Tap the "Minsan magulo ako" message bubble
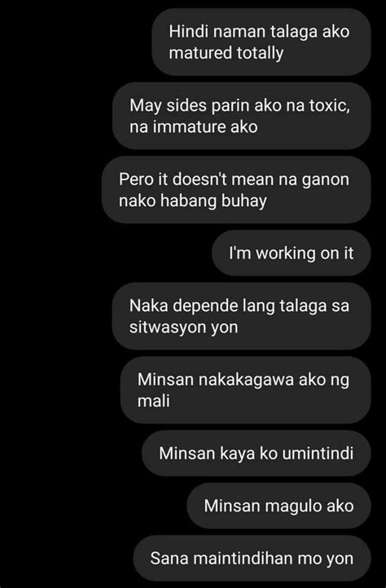 pyautogui.click(x=279, y=506)
